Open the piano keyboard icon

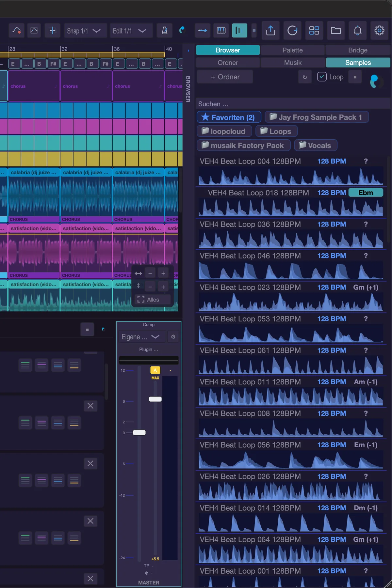click(221, 31)
